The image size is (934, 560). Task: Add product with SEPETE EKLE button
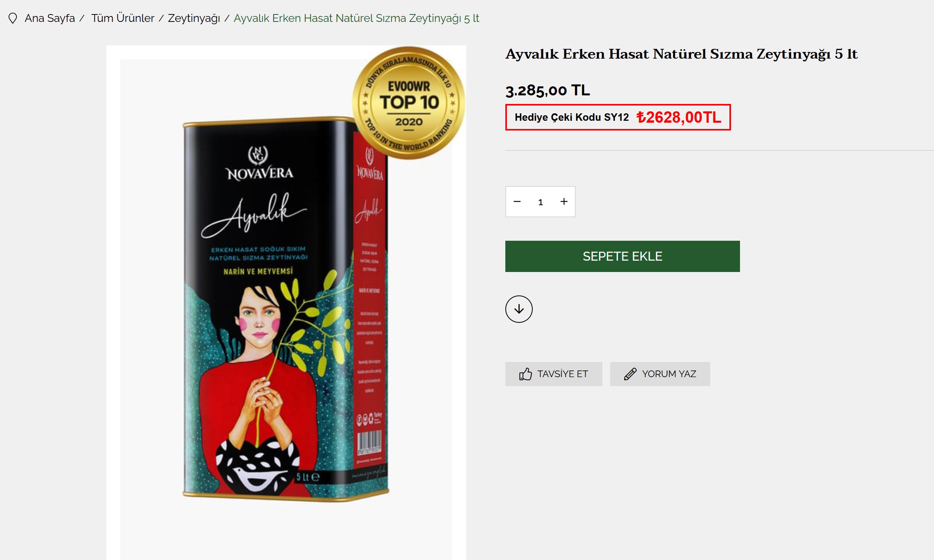pos(622,256)
